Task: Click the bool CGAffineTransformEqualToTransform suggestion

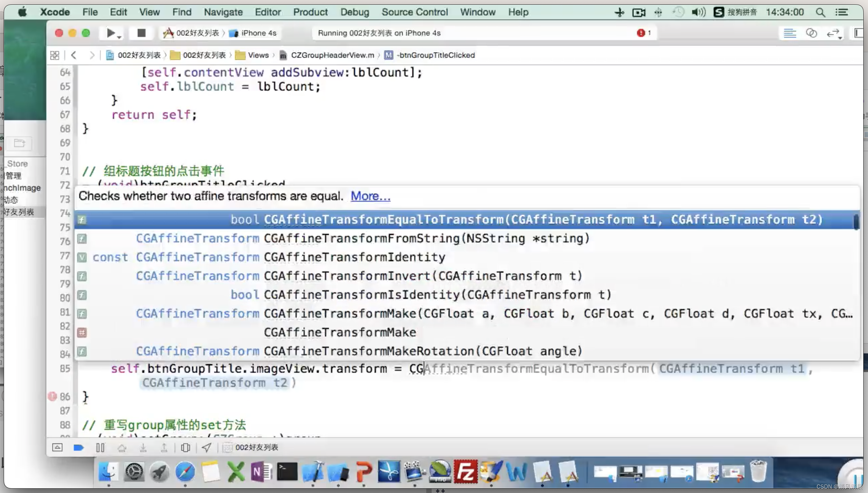Action: [467, 219]
